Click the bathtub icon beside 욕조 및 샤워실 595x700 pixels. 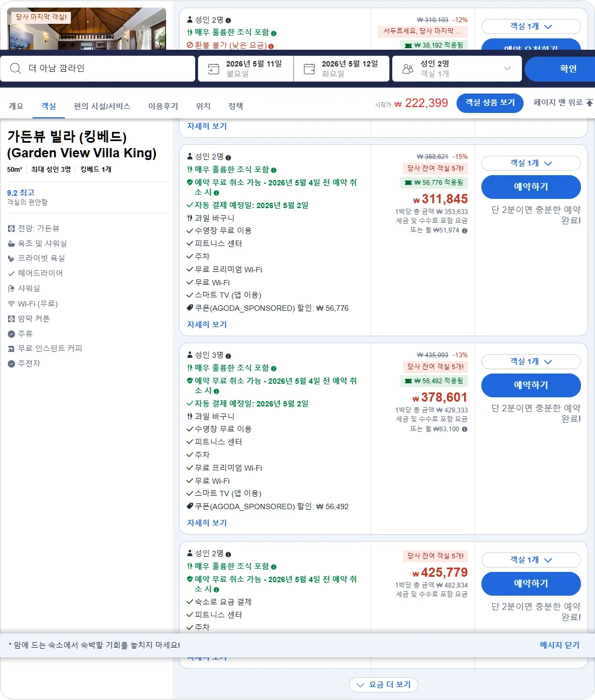[11, 244]
